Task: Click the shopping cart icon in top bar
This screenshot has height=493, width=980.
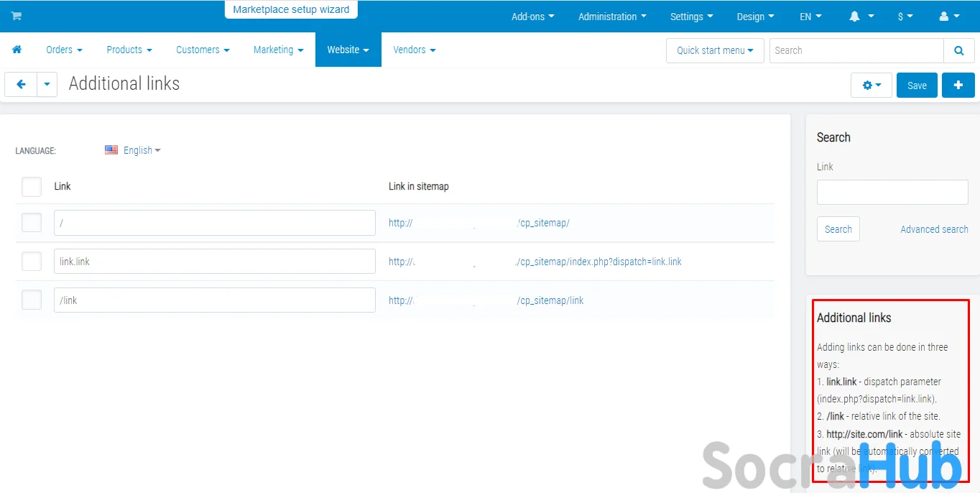Action: tap(17, 16)
